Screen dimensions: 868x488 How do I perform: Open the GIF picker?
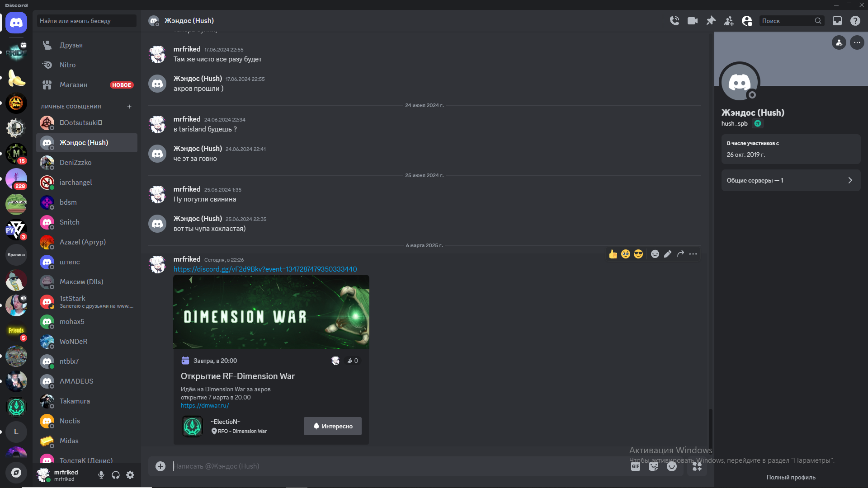click(x=636, y=466)
